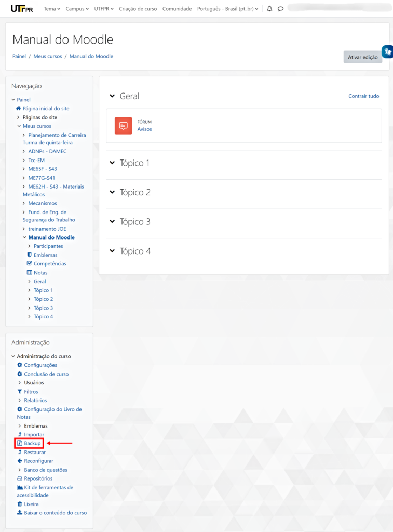Viewport: 393px width, 532px height.
Task: Open the Campus dropdown menu
Action: [77, 9]
